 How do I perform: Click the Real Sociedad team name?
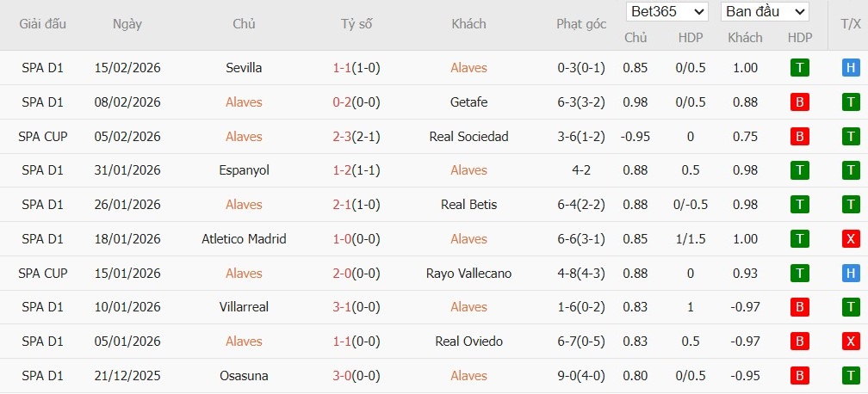[x=468, y=137]
